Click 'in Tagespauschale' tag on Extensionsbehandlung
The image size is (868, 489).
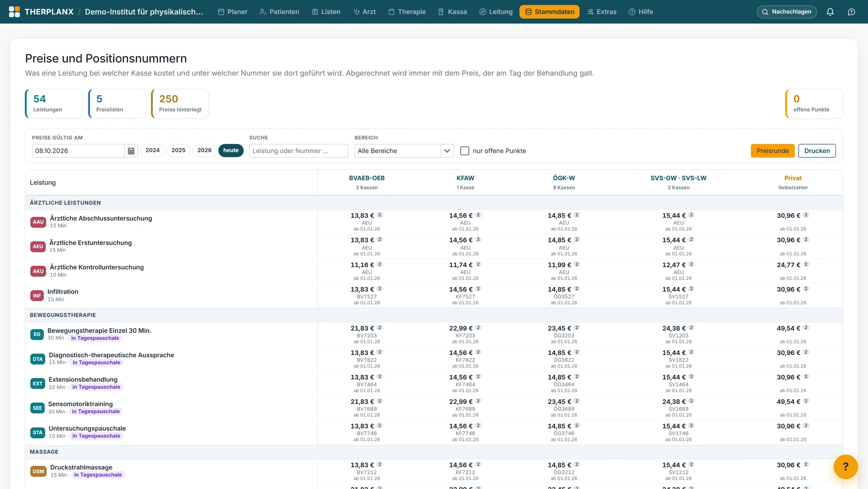(96, 387)
